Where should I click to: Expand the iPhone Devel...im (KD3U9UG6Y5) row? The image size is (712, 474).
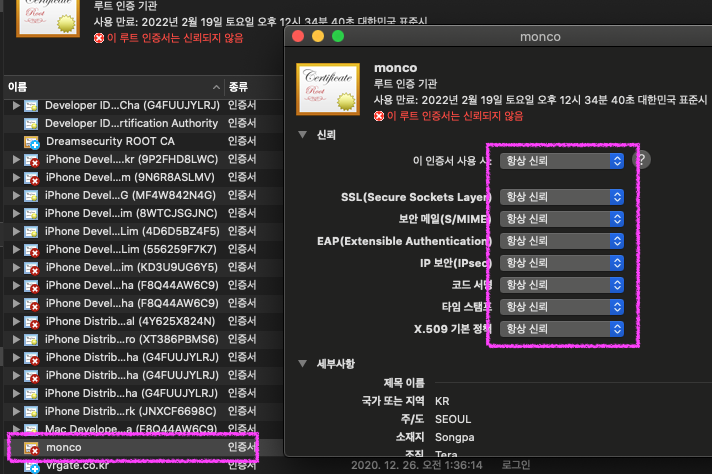pyautogui.click(x=16, y=267)
